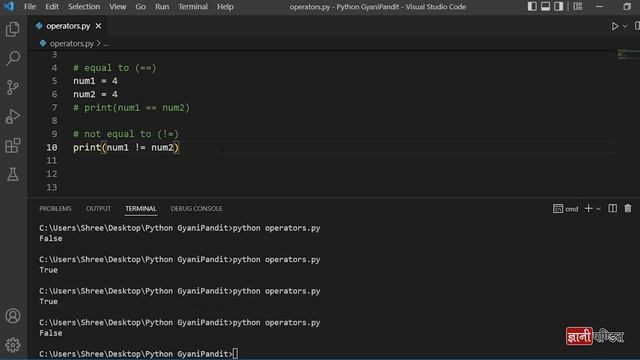This screenshot has height=360, width=640.
Task: Open the Selection menu
Action: pos(84,7)
